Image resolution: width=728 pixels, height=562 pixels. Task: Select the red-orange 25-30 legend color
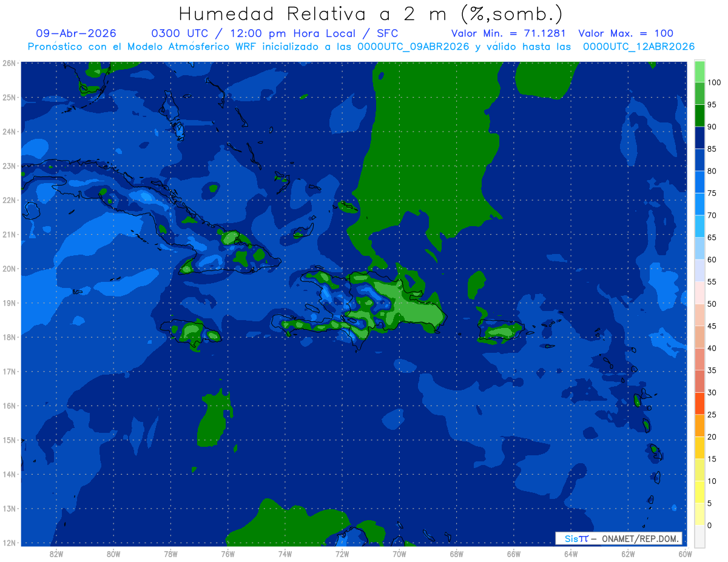tap(699, 403)
